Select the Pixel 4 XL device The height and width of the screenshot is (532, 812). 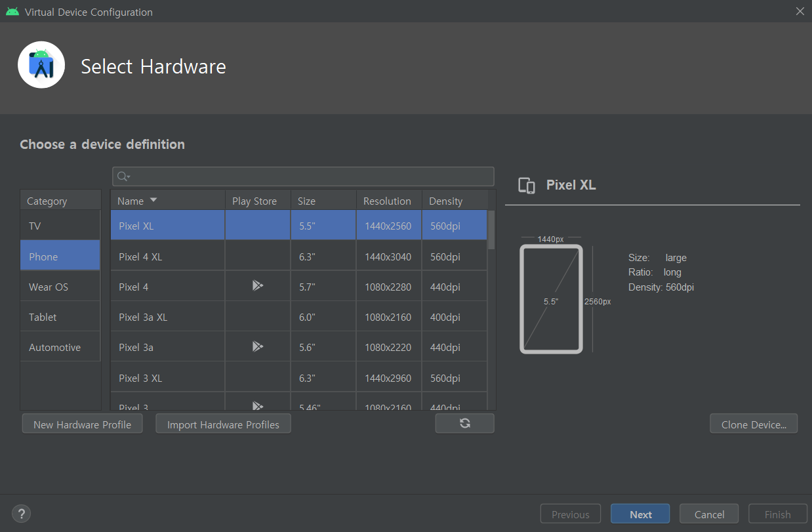(x=140, y=256)
